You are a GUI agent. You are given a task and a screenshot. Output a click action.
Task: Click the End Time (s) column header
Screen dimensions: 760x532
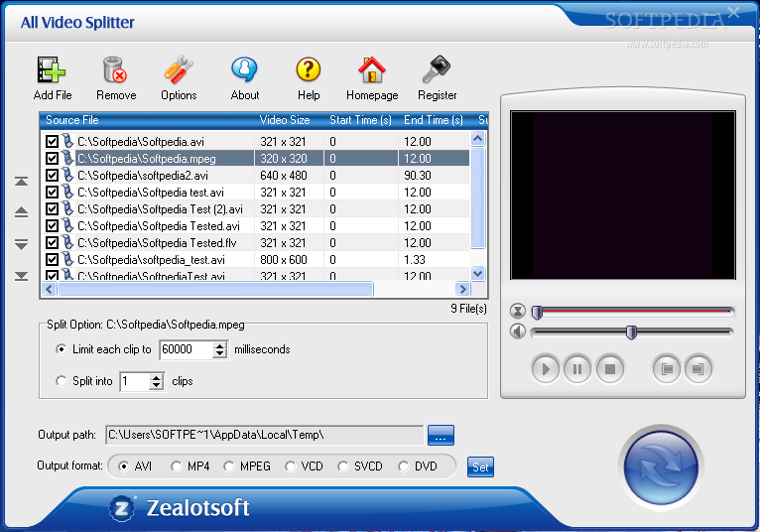435,120
